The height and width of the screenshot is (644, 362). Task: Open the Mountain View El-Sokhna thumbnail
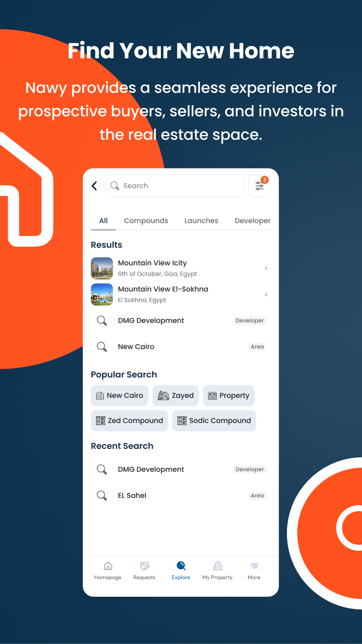click(102, 294)
